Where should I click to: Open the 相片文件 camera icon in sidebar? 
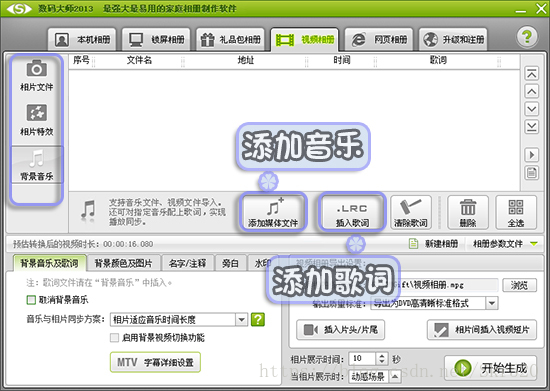point(36,76)
